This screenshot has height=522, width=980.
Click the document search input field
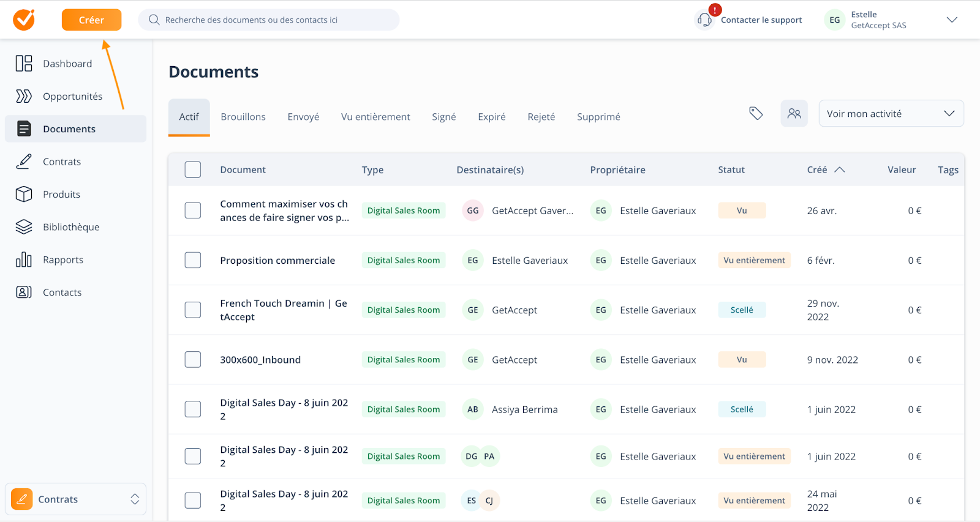(269, 20)
